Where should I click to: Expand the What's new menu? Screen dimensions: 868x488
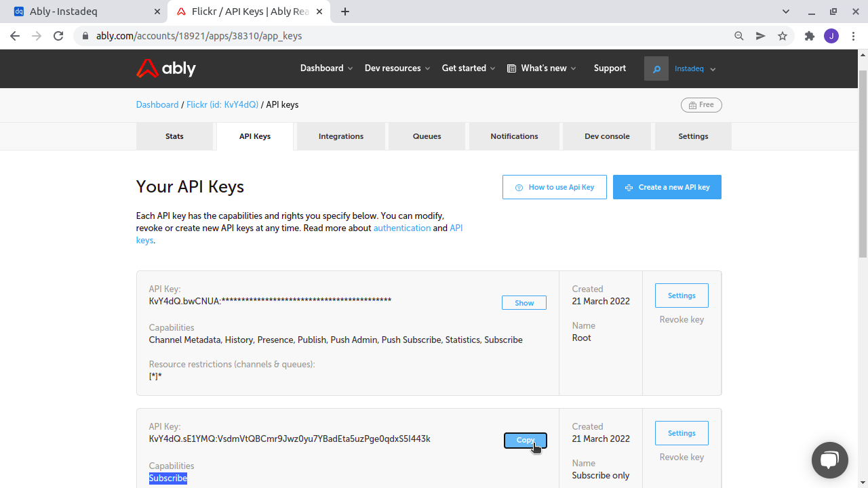[542, 68]
